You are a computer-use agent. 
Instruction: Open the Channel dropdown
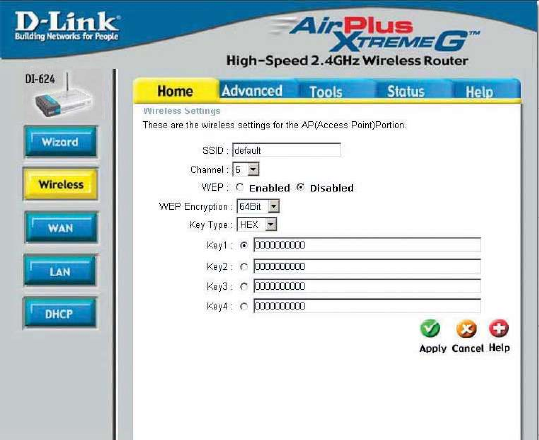click(x=246, y=169)
